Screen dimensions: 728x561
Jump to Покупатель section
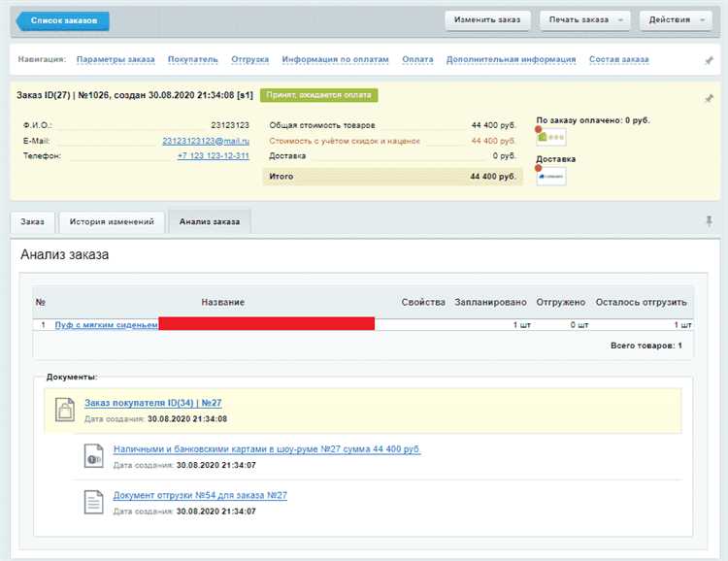click(x=193, y=59)
